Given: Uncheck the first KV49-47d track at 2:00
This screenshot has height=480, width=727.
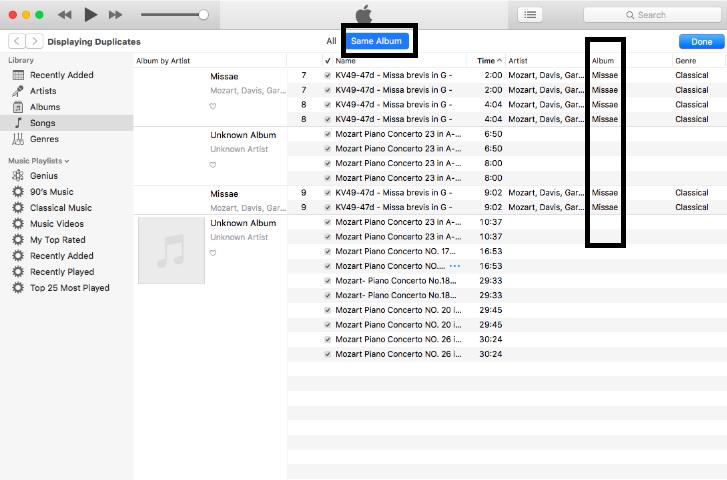Looking at the screenshot, I should click(x=328, y=75).
